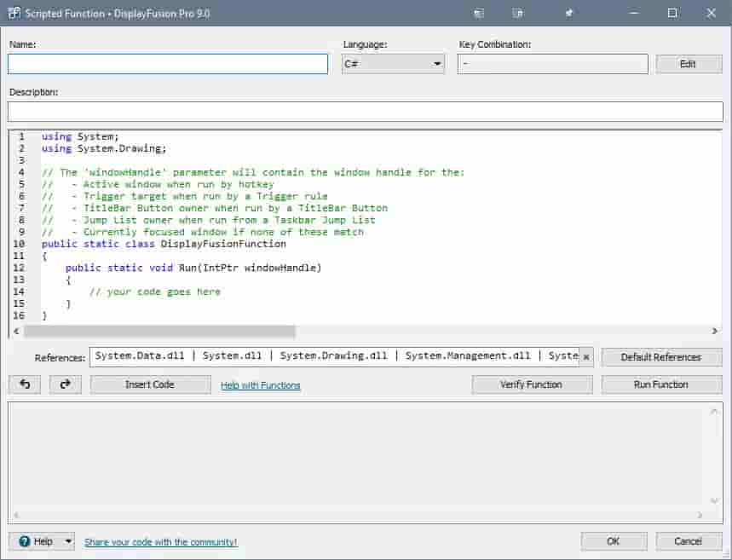Open Share your code with the community link
The image size is (732, 560).
point(160,542)
